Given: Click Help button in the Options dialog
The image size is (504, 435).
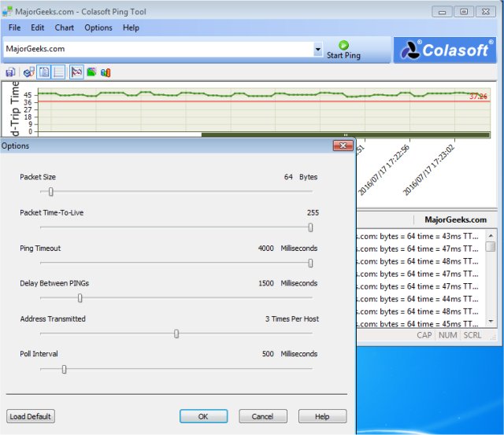Looking at the screenshot, I should pos(322,416).
